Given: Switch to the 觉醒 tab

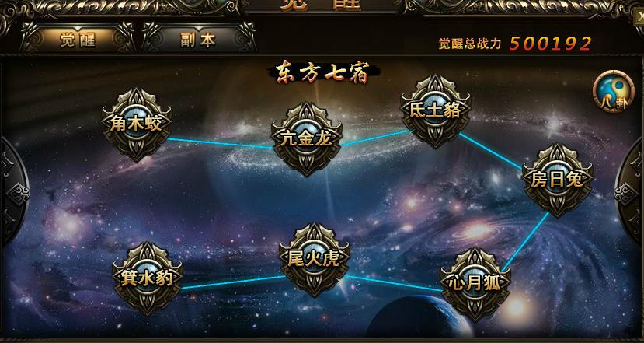Looking at the screenshot, I should (78, 40).
